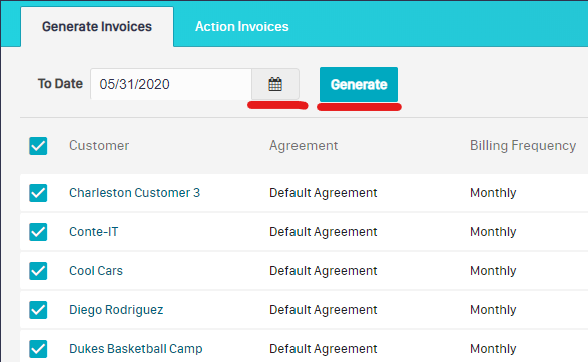Open the calendar date picker icon
This screenshot has height=362, width=588.
275,84
